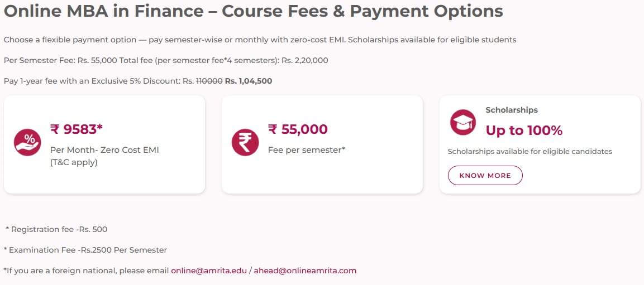Click the flexible payment option description line
The image size is (644, 285).
coord(260,40)
